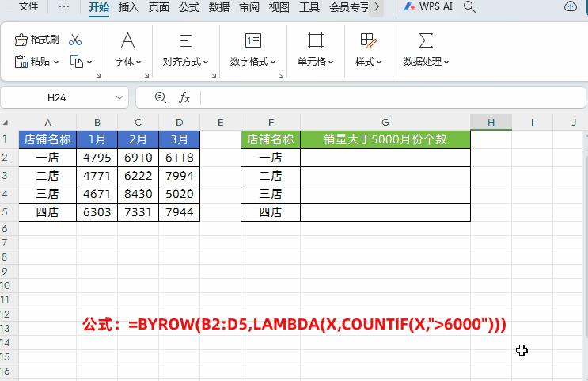Click the search magnifier icon

[x=469, y=6]
